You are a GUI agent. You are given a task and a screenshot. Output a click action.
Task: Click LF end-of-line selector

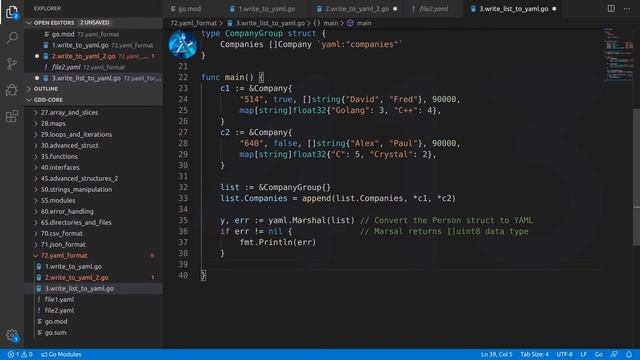click(x=584, y=354)
